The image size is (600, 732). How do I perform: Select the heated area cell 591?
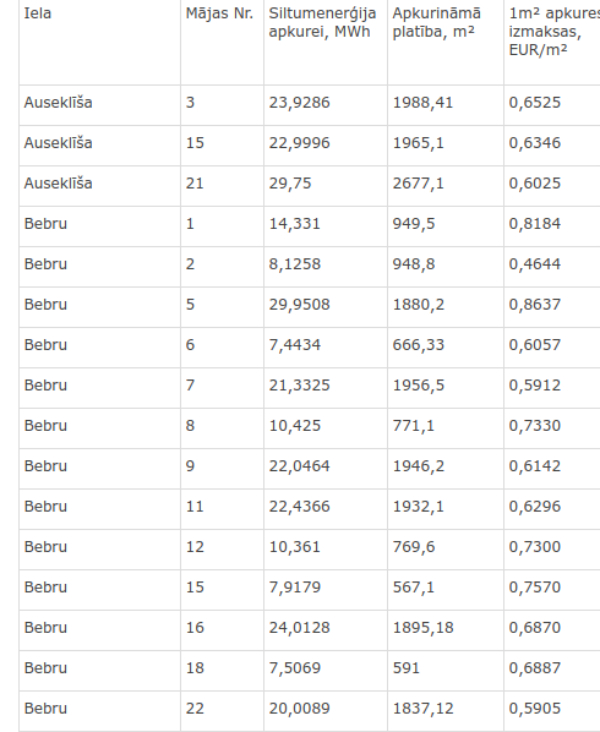tap(445, 670)
